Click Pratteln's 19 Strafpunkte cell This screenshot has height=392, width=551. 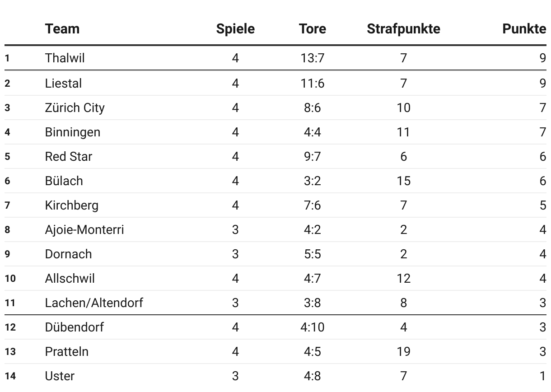pos(403,352)
